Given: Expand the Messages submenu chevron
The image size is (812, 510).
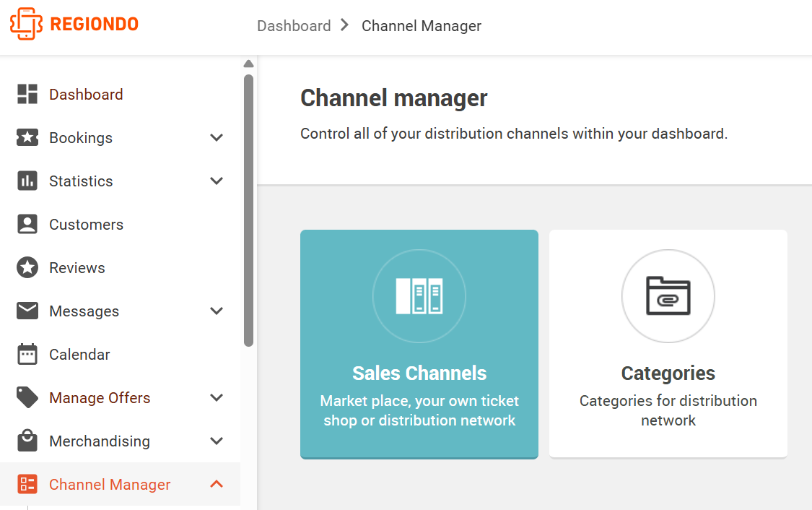Looking at the screenshot, I should click(217, 311).
